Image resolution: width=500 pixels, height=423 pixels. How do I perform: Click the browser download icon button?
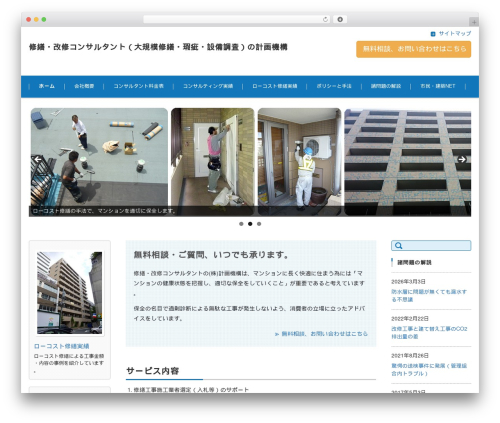coord(340,20)
